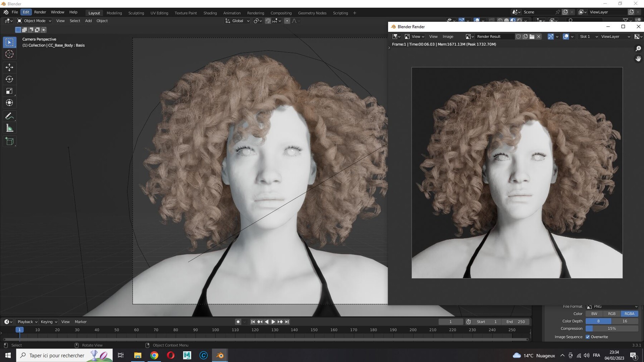The height and width of the screenshot is (362, 644).
Task: Select the Annotate pencil tool
Action: pos(9,116)
